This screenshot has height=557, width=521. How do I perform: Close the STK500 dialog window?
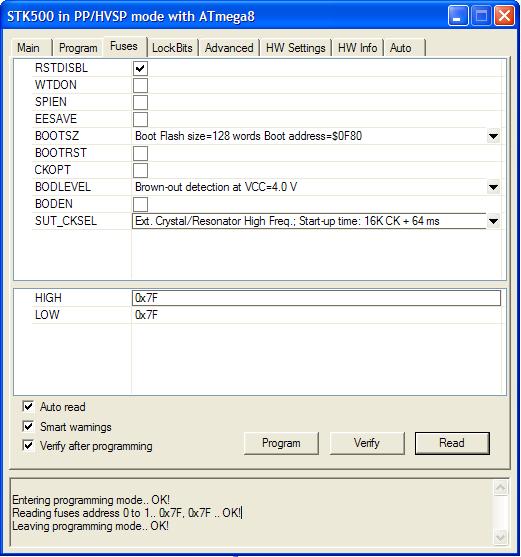(504, 16)
